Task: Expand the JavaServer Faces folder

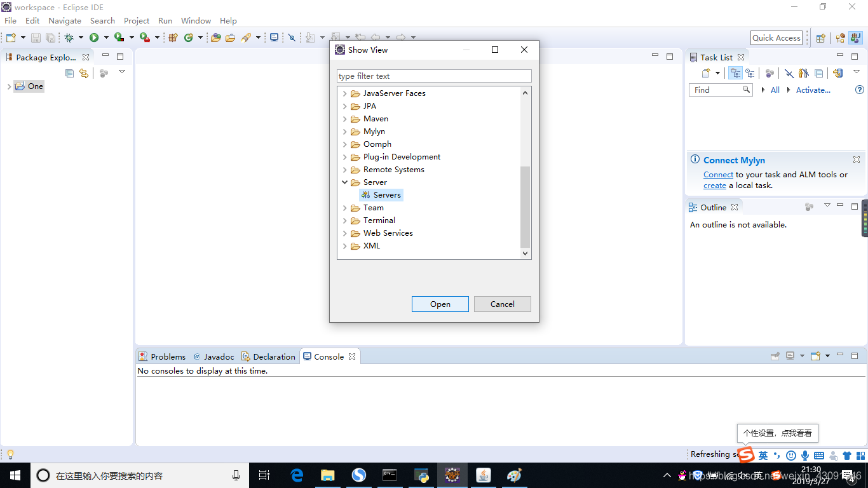Action: tap(345, 93)
